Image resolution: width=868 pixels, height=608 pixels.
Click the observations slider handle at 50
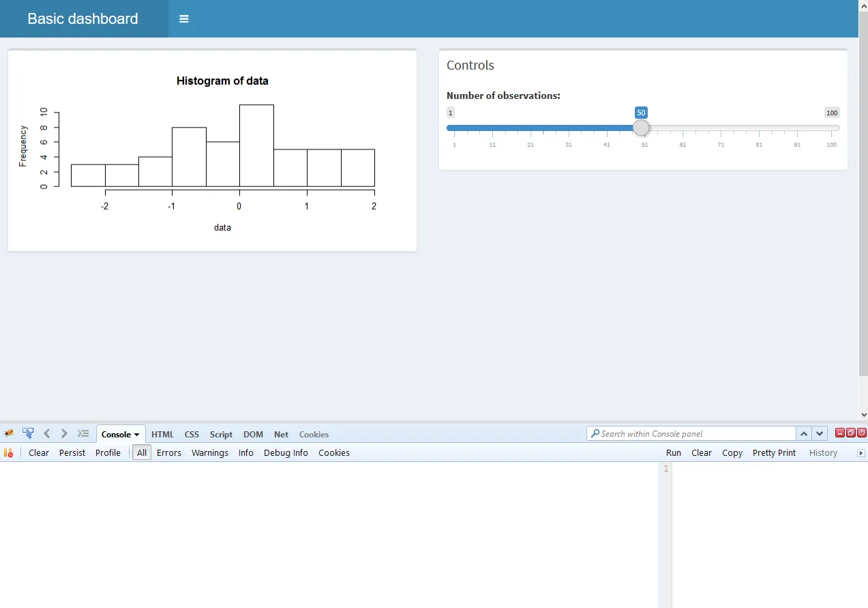tap(641, 128)
